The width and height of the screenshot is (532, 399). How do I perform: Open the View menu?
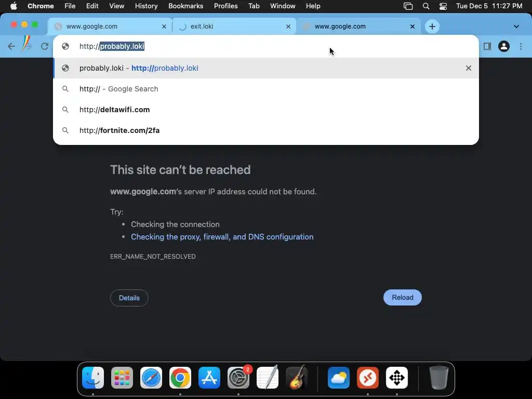117,6
